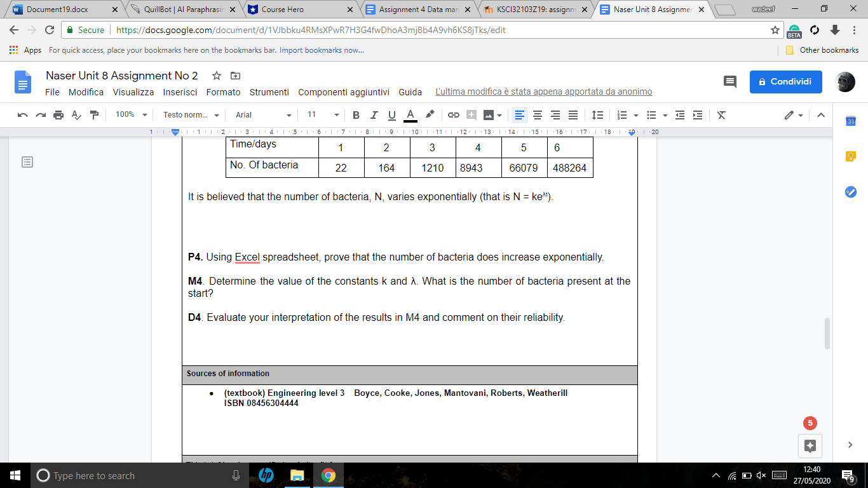The width and height of the screenshot is (868, 488).
Task: Expand bulleted list style dropdown
Action: pyautogui.click(x=665, y=115)
